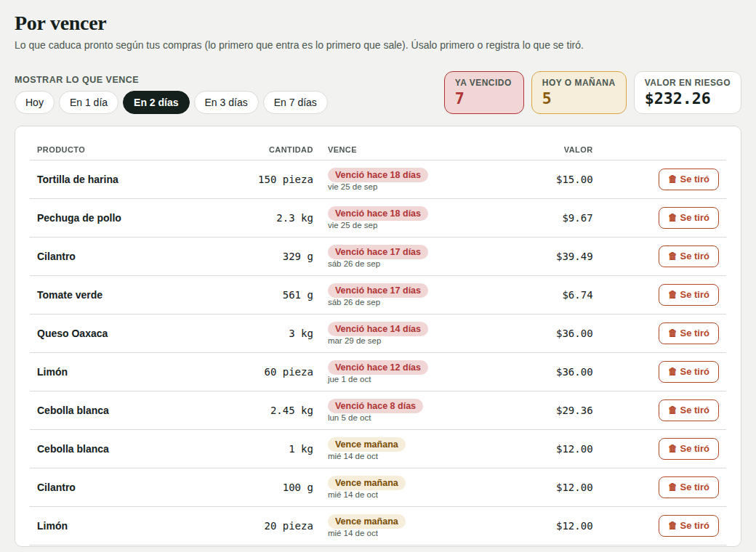
Task: Click the "VENCE" column header
Action: coord(342,150)
